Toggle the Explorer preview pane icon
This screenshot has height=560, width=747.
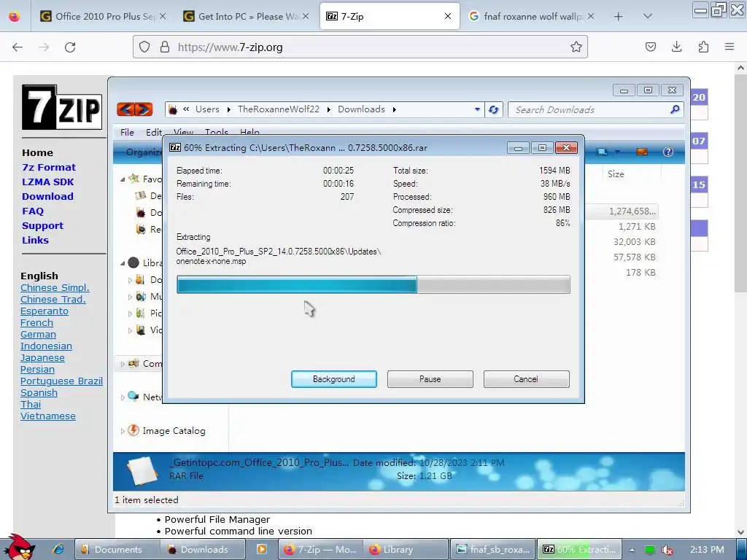click(642, 152)
